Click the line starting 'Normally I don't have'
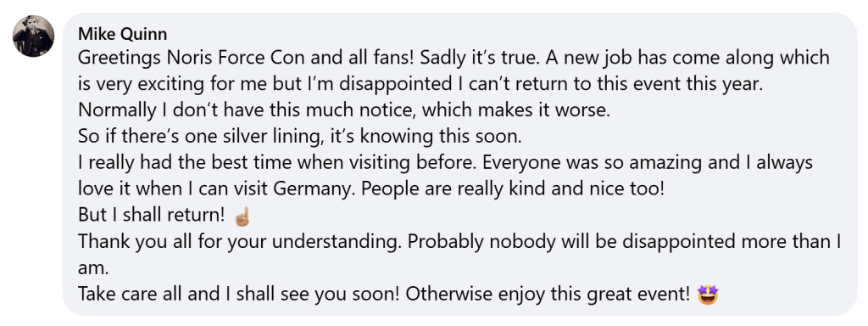 point(344,110)
